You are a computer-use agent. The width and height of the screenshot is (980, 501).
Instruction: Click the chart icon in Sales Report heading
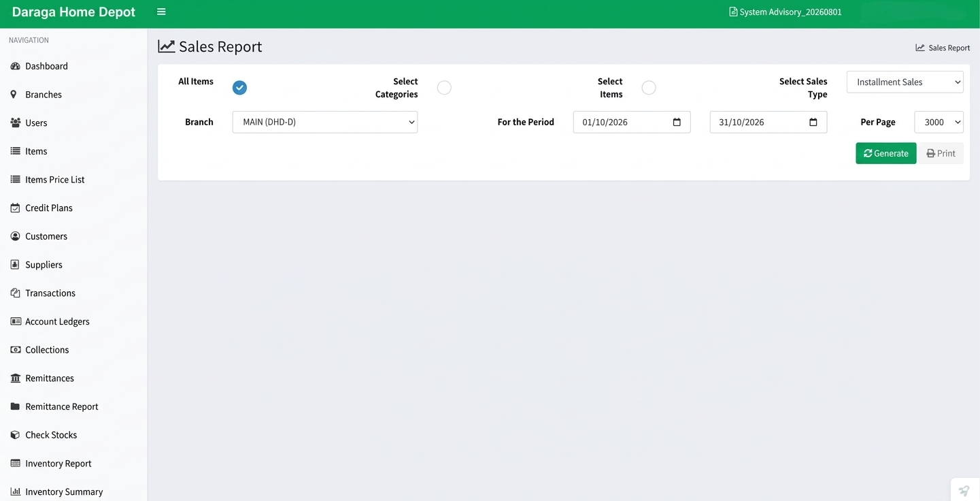tap(167, 46)
